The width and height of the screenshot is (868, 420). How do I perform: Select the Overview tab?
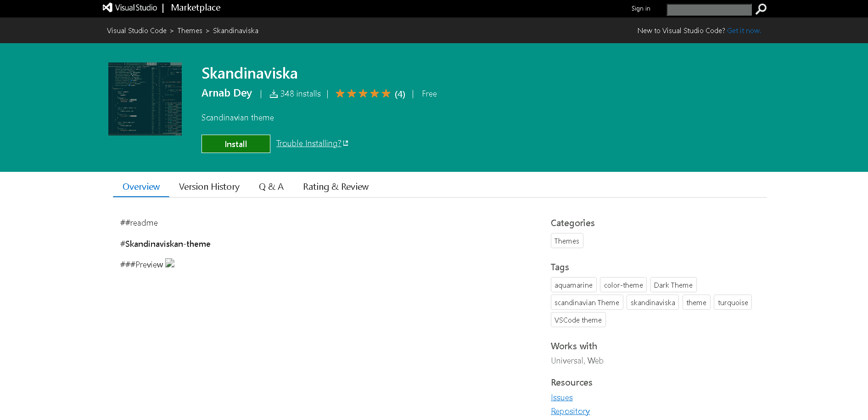click(x=141, y=187)
